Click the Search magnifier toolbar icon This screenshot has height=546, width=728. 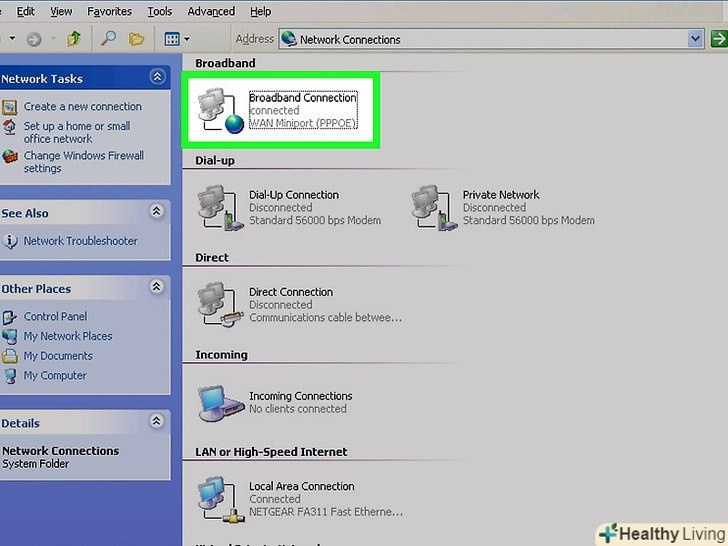point(108,39)
